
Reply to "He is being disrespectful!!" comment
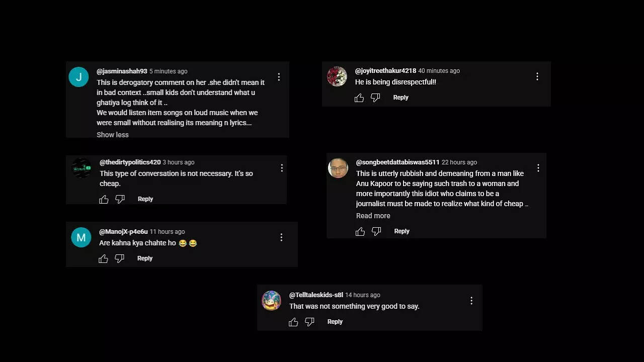pos(400,98)
